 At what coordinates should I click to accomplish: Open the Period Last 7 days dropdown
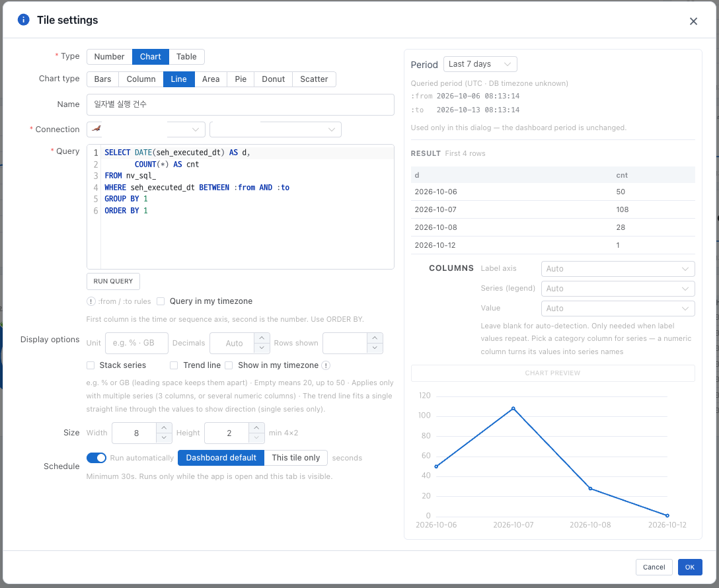pos(480,64)
